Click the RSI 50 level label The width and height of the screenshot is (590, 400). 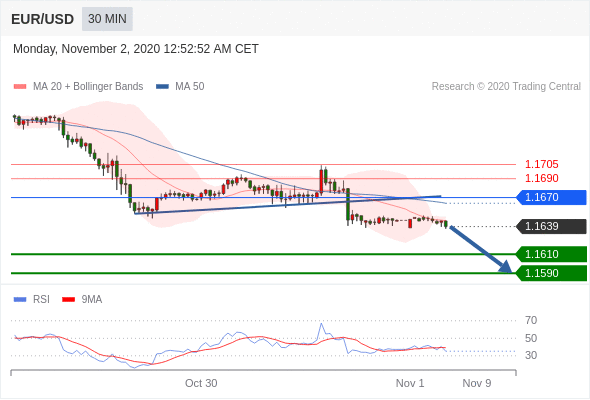(531, 338)
